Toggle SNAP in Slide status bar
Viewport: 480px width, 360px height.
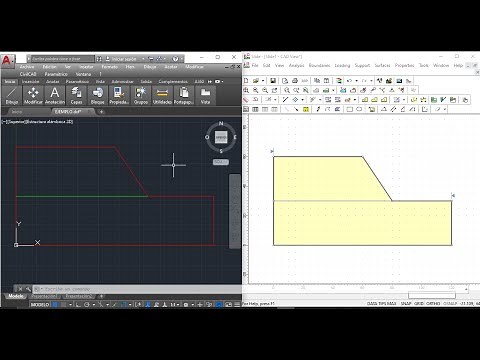coord(406,304)
